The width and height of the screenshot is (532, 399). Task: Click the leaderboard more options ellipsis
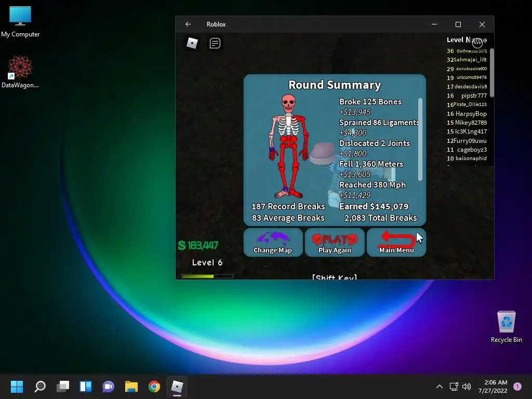coord(477,43)
